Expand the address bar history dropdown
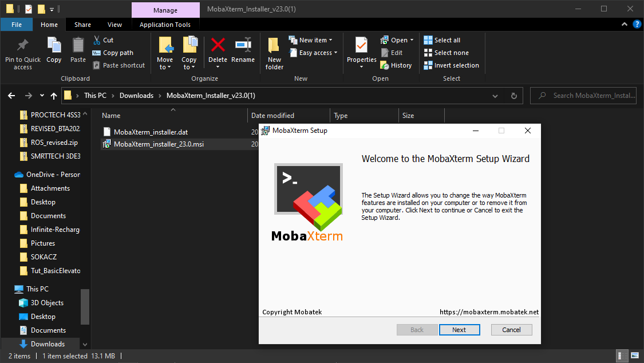 point(495,96)
